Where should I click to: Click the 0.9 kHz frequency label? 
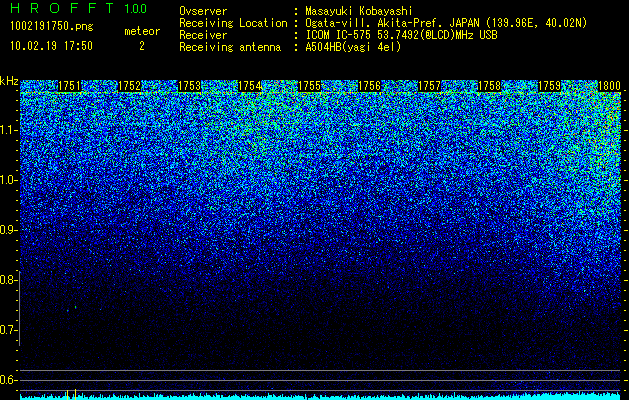point(8,230)
